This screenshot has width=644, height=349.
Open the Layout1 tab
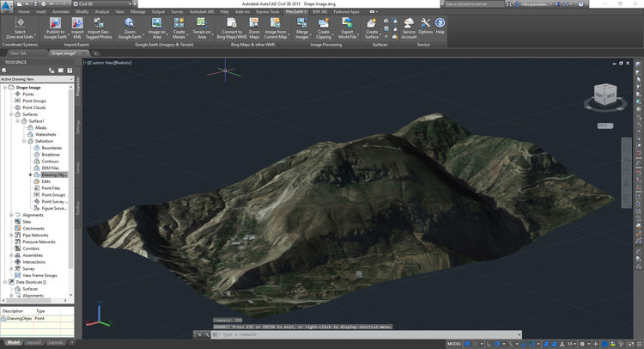coord(33,342)
